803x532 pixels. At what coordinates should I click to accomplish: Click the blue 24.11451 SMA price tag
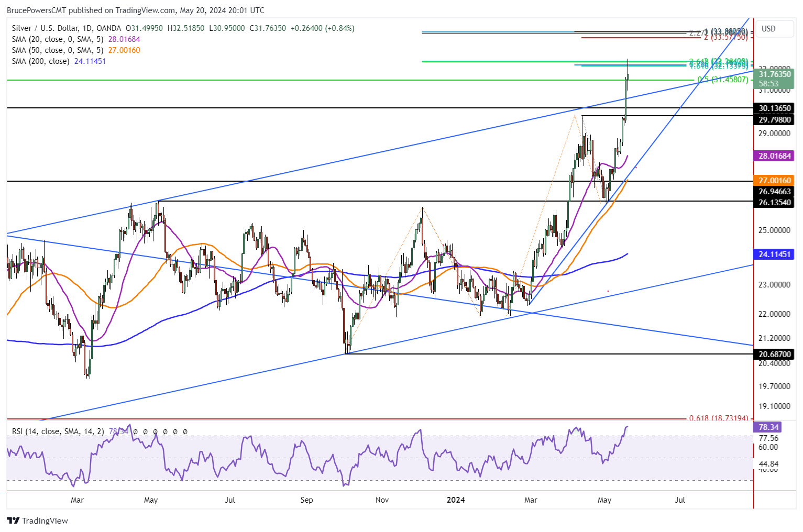774,254
